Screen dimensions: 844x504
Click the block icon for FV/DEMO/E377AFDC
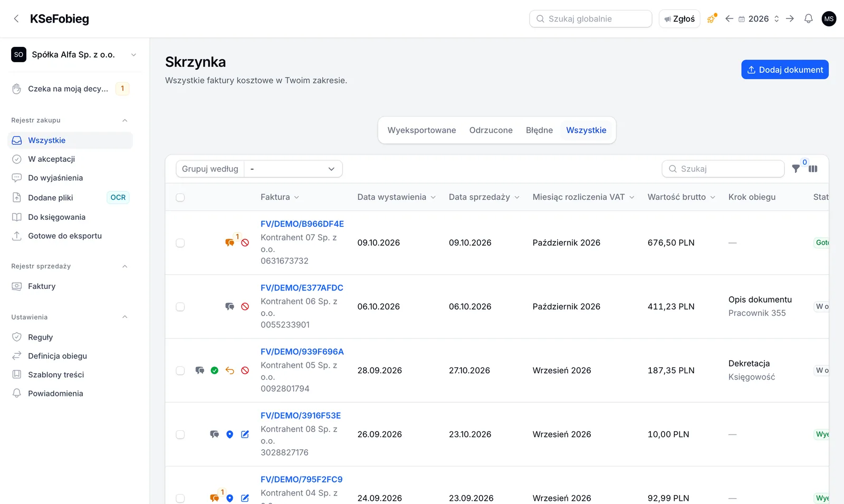(245, 307)
